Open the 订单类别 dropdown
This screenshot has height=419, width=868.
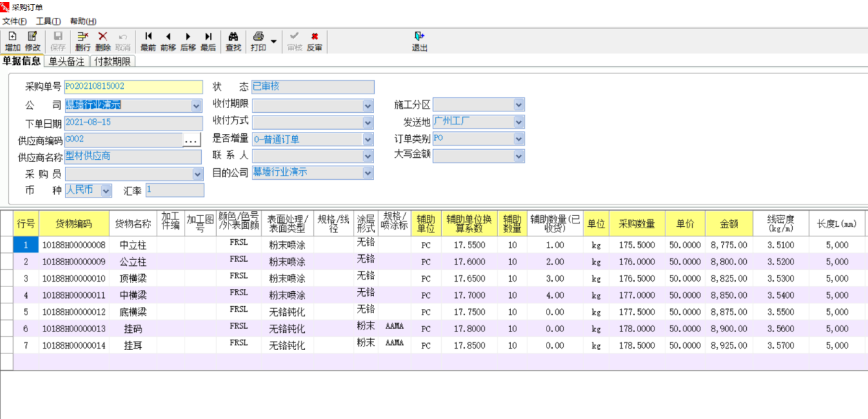(518, 139)
